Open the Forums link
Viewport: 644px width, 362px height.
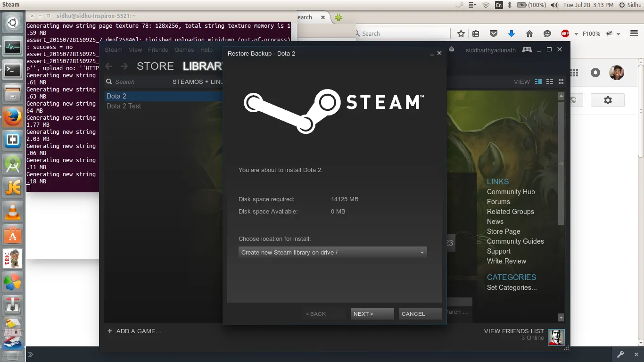(x=498, y=202)
